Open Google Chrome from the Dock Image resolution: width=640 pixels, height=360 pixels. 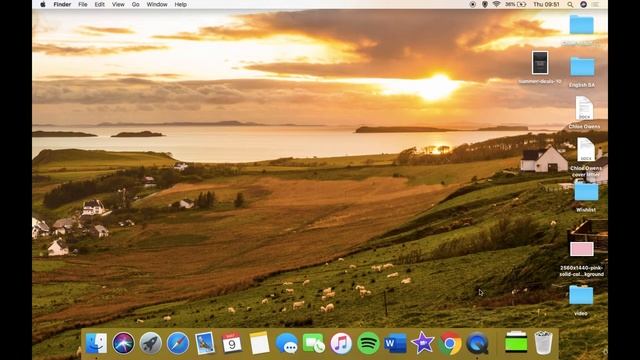point(450,343)
